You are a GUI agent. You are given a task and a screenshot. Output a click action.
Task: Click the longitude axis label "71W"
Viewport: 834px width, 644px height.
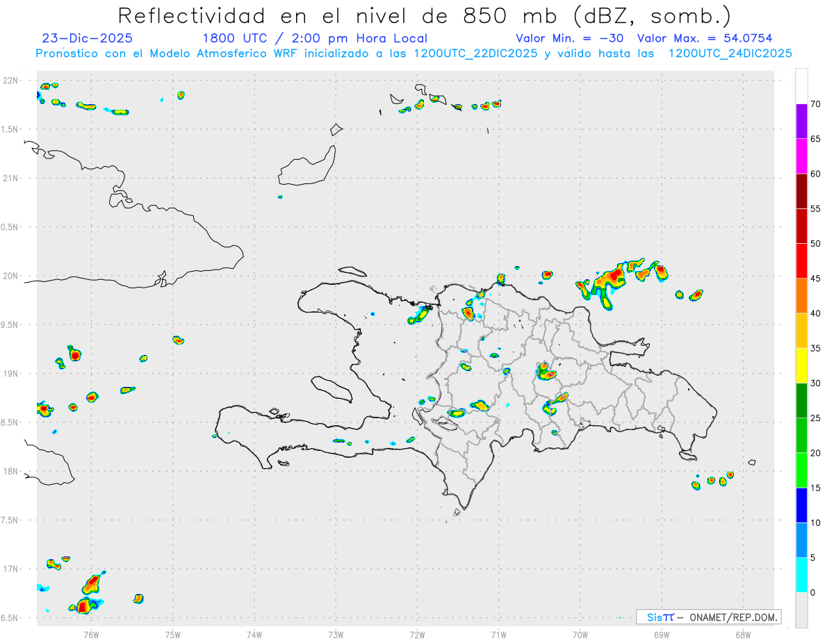coord(498,634)
